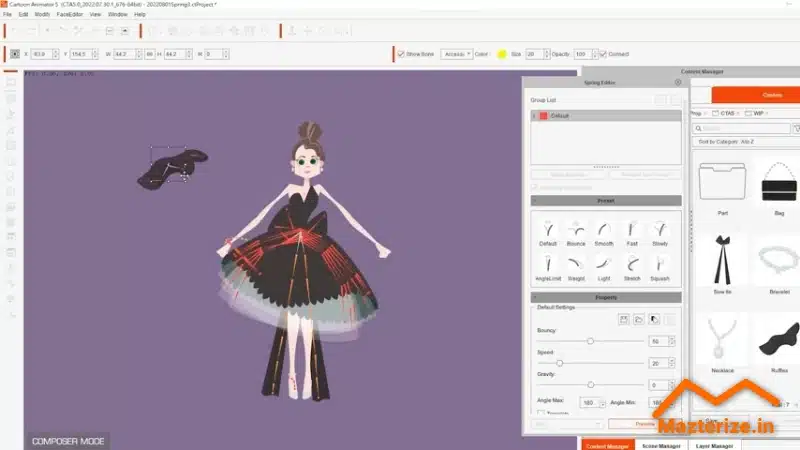This screenshot has height=450, width=800.
Task: Open the Edit menu
Action: pyautogui.click(x=23, y=14)
